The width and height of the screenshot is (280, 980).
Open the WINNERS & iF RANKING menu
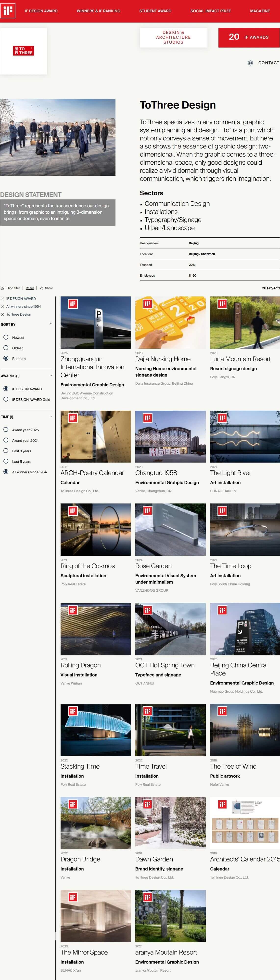(98, 11)
